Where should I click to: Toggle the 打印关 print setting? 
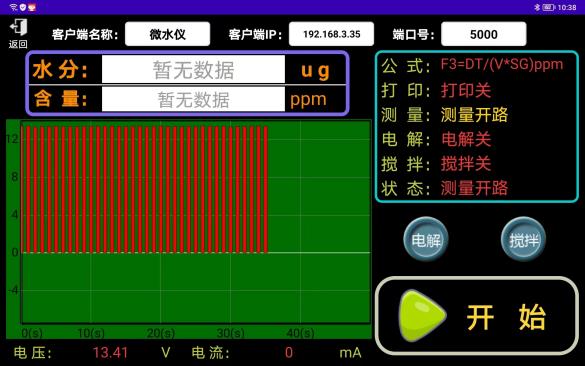pos(466,90)
